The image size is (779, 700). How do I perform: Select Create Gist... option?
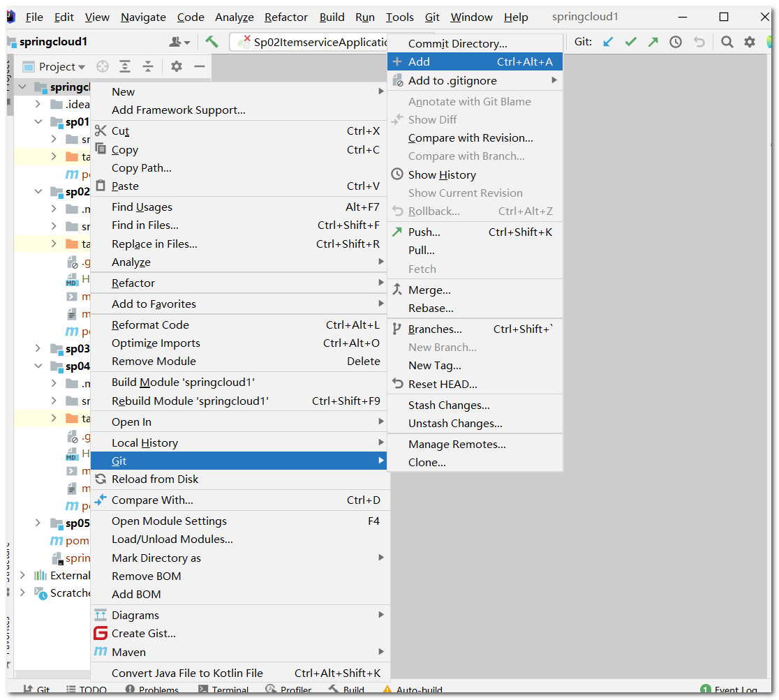coord(239,634)
